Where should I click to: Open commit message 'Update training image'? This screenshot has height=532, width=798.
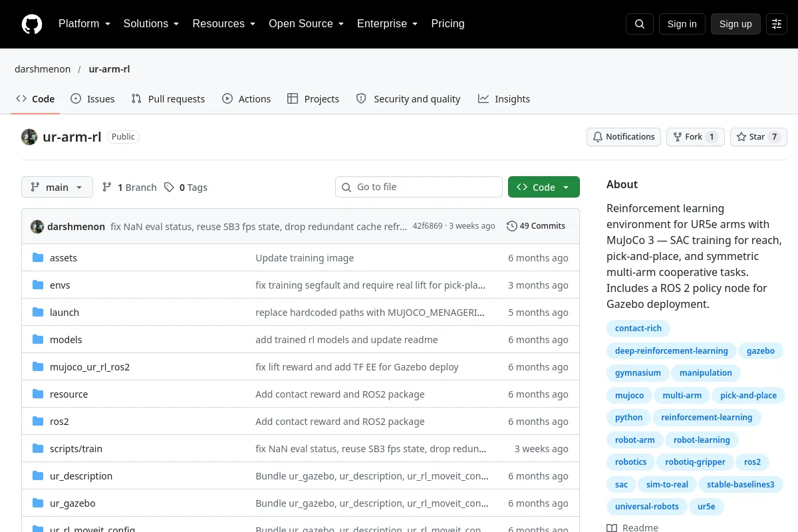pos(305,258)
